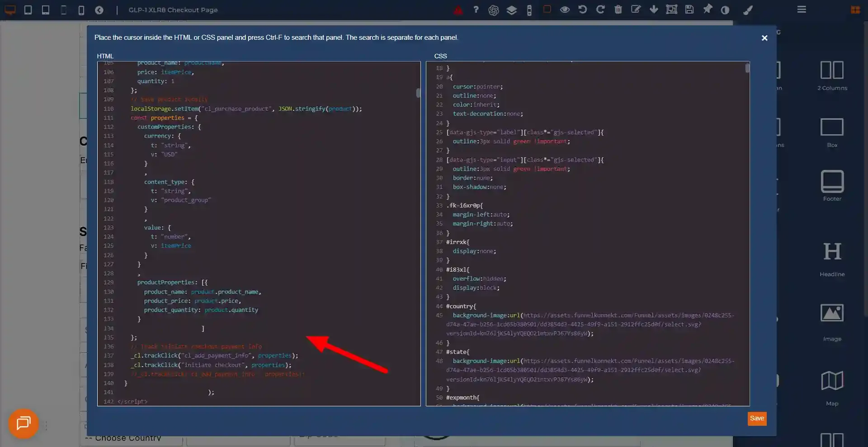Toggle the half-circle contrast icon
868x447 pixels.
[725, 10]
